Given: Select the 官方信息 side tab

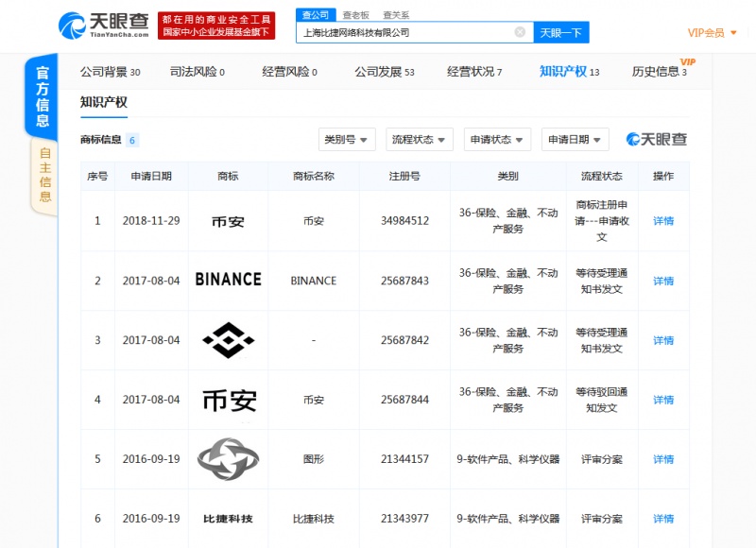Looking at the screenshot, I should (x=42, y=96).
